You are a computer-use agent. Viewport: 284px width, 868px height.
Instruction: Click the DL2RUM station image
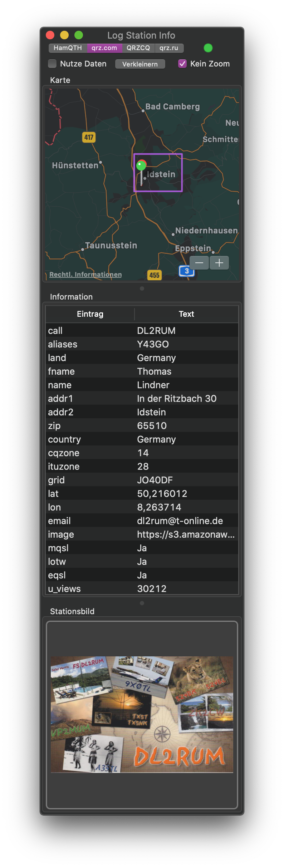coord(142,714)
